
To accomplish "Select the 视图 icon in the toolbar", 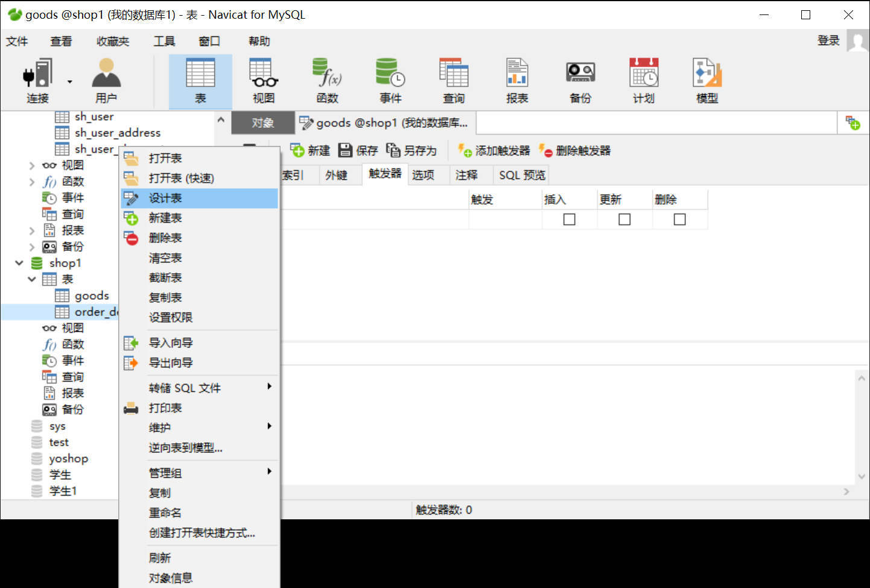I will point(263,80).
